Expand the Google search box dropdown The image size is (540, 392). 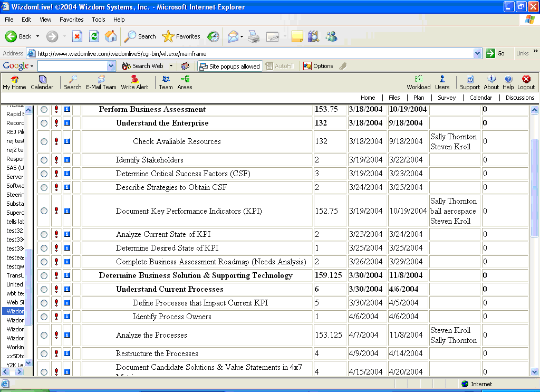pyautogui.click(x=111, y=66)
